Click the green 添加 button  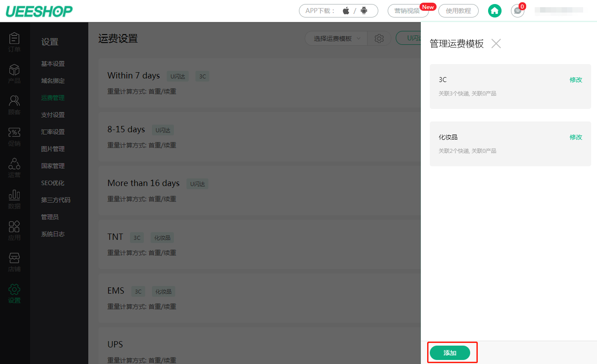click(450, 353)
